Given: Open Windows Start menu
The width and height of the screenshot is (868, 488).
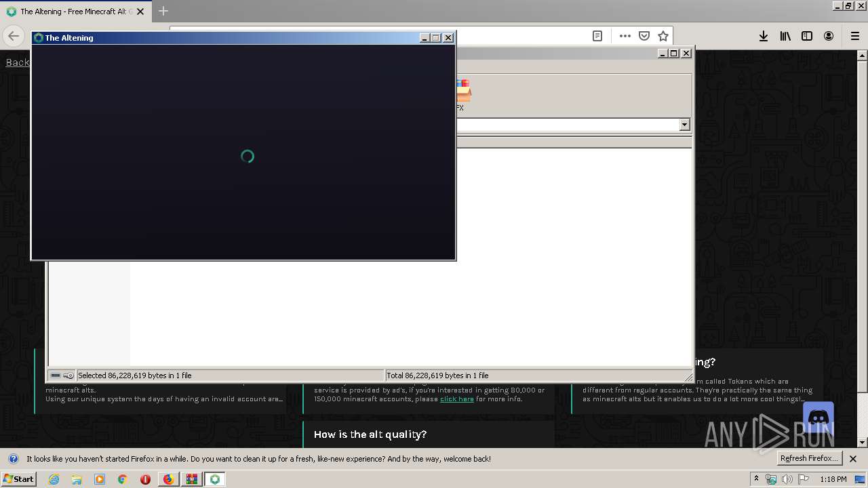Looking at the screenshot, I should point(19,479).
